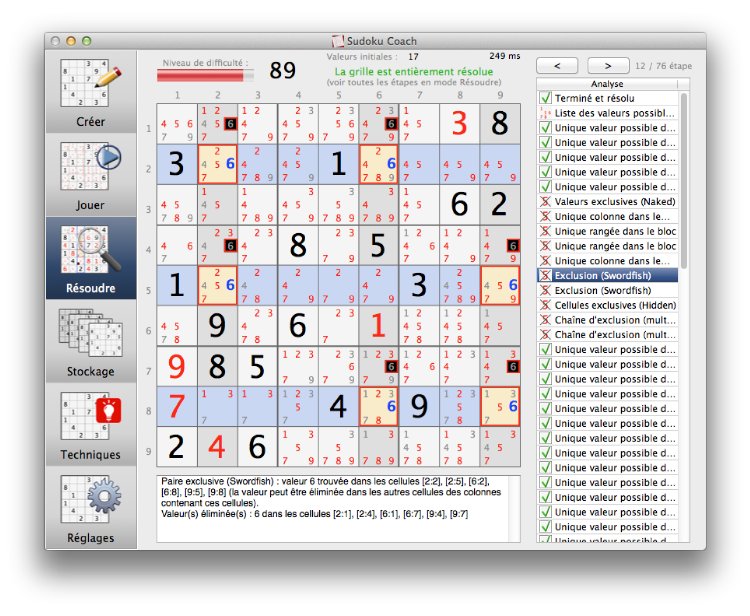The image size is (750, 616).
Task: Select the red 9 cell in row 7
Action: click(176, 366)
